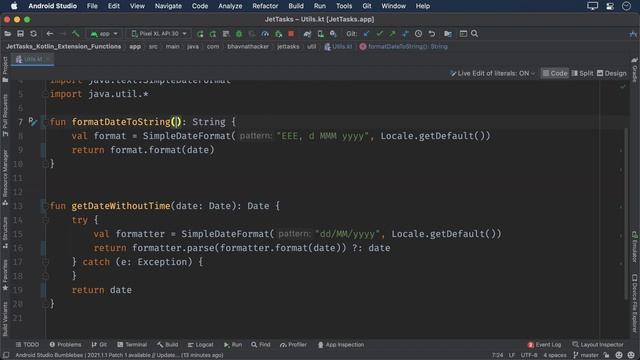Open the Refactor menu
This screenshot has width=640, height=360.
[265, 6]
